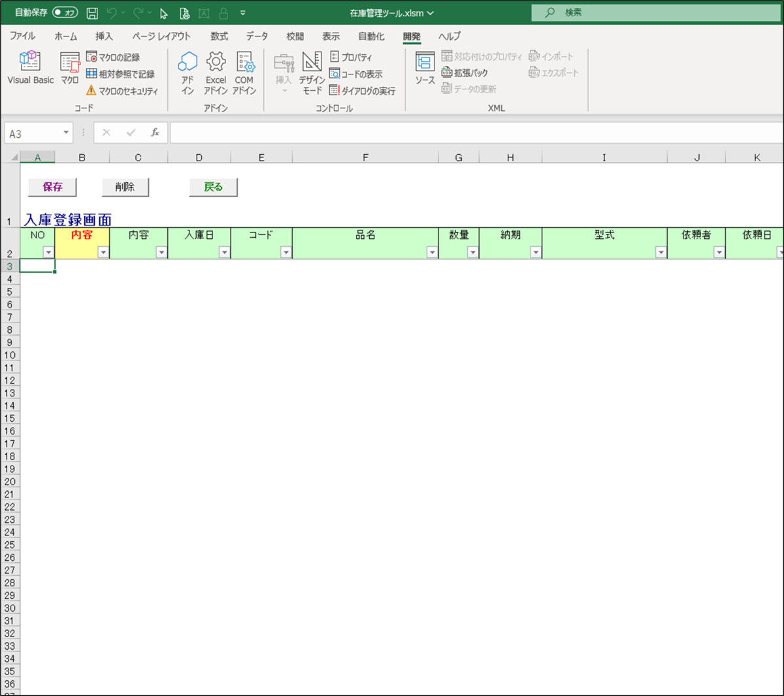Viewport: 784px width, 696px height.
Task: Click the lock icon in quick access toolbar
Action: click(x=223, y=13)
